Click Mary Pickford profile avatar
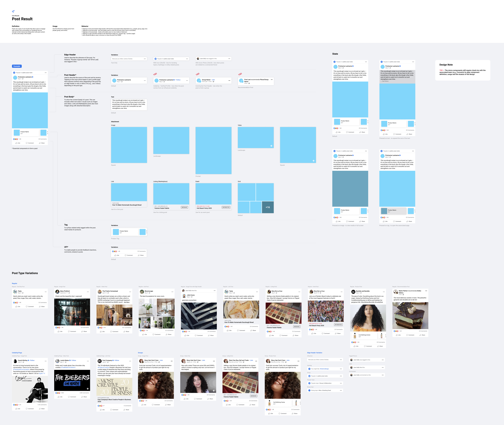Image resolution: width=504 pixels, height=425 pixels. pos(57,292)
